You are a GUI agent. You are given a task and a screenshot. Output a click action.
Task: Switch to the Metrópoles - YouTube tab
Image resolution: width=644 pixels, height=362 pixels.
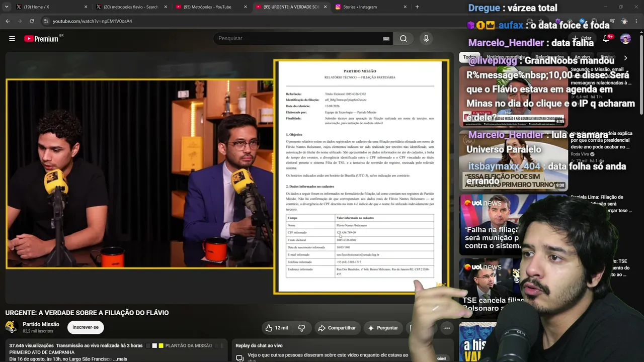tap(210, 7)
